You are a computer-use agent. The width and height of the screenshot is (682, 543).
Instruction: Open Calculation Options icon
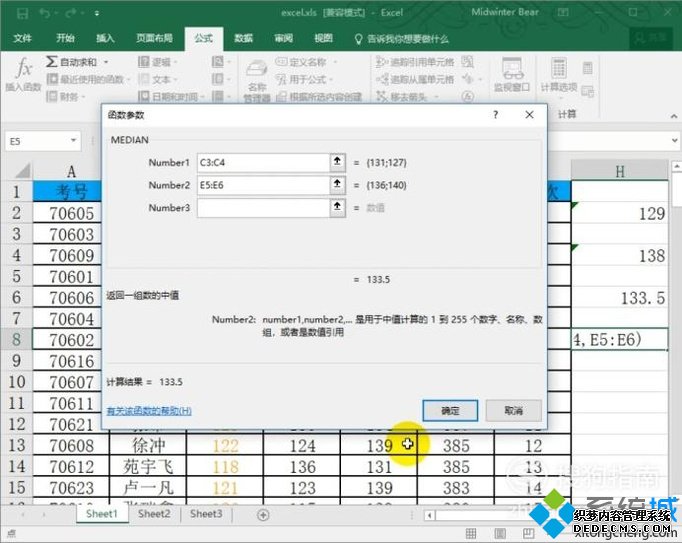pyautogui.click(x=559, y=68)
